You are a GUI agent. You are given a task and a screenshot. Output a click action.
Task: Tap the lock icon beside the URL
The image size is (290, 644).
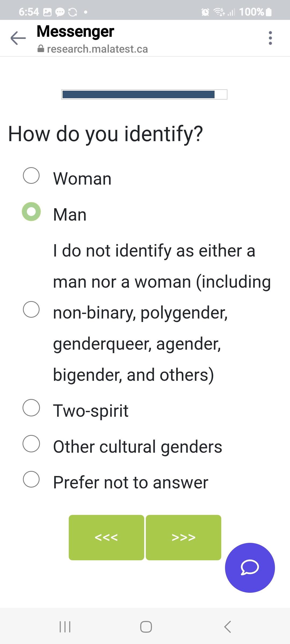pyautogui.click(x=41, y=49)
